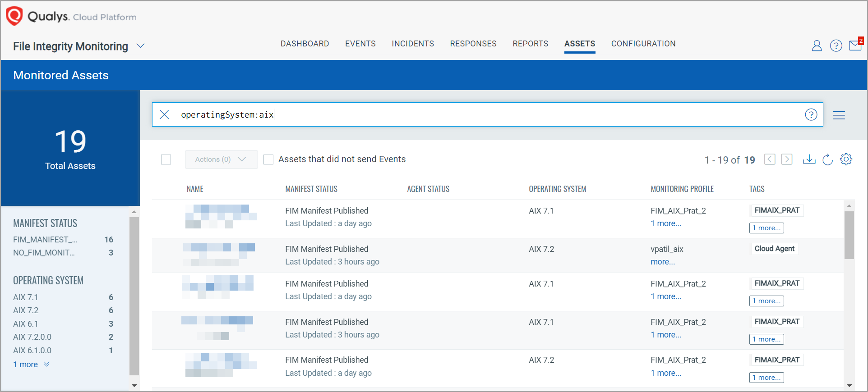Viewport: 868px width, 392px height.
Task: Open the RESPONSES tab
Action: (x=473, y=44)
